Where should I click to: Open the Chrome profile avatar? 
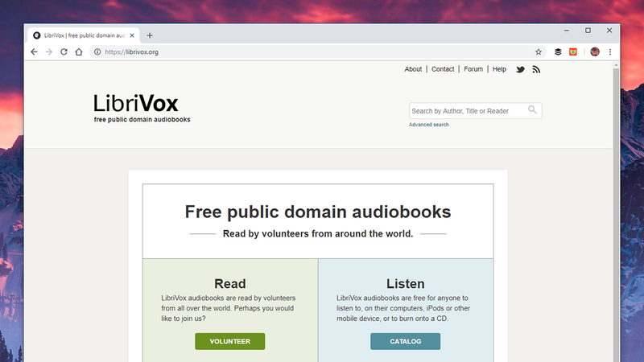tap(595, 51)
